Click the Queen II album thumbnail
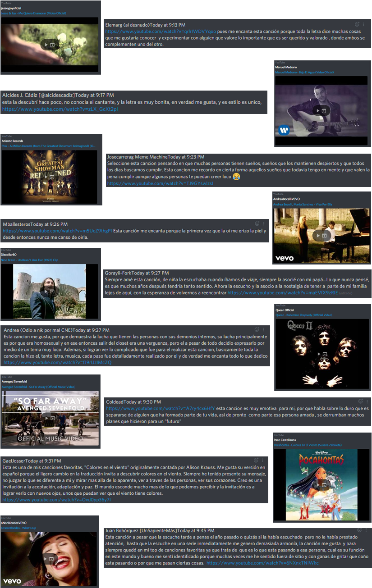The height and width of the screenshot is (588, 372). click(323, 353)
